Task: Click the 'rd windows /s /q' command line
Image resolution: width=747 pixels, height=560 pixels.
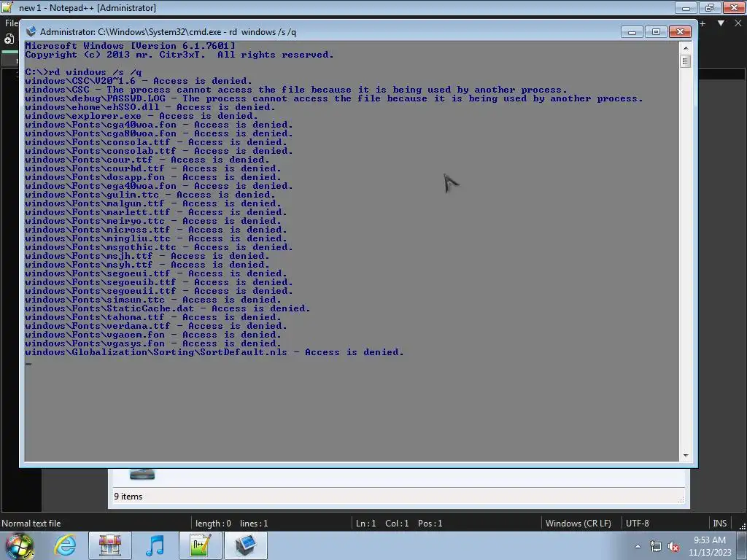Action: coord(83,72)
